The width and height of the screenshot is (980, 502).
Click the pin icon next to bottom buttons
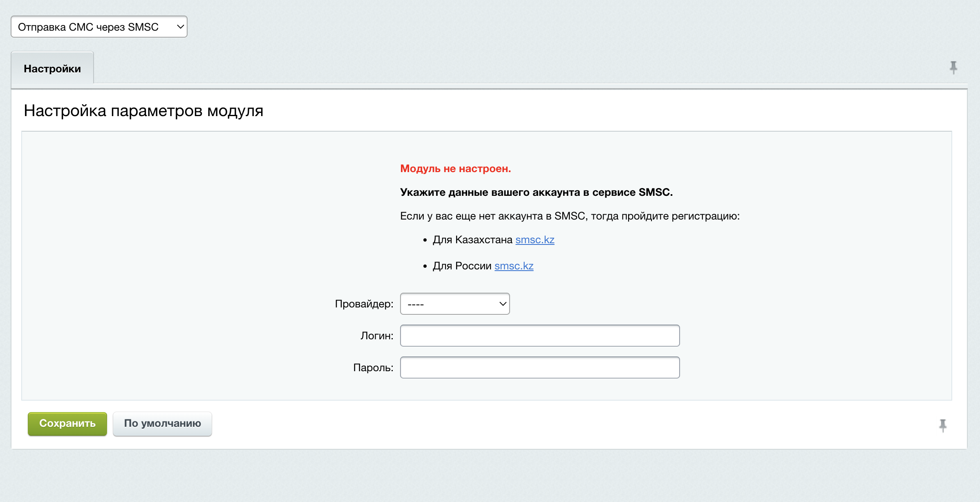coord(942,425)
